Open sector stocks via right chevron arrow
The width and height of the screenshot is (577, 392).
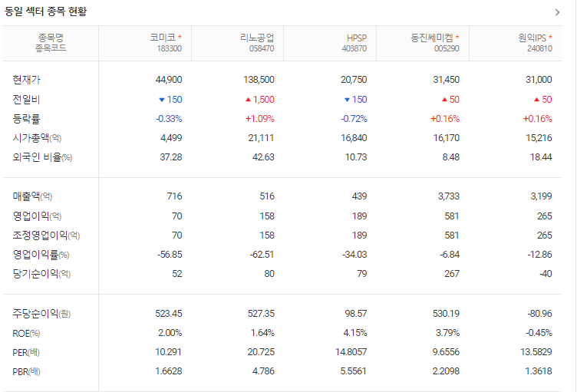[557, 12]
